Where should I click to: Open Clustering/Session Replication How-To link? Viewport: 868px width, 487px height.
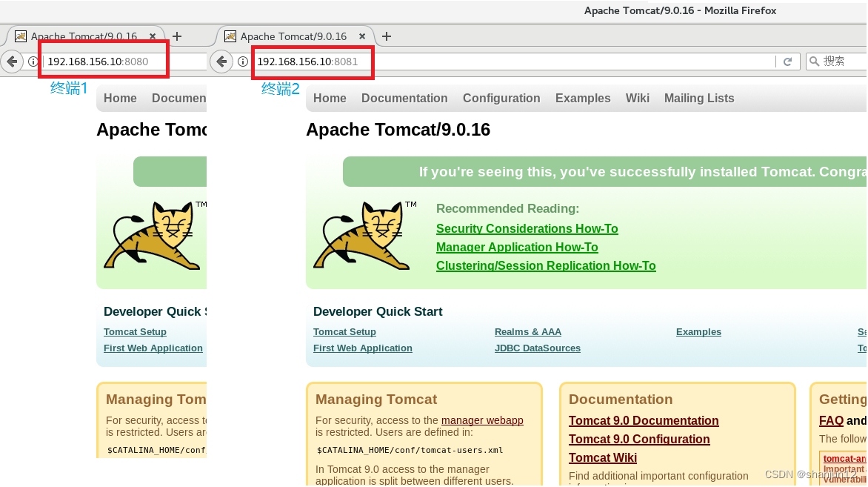point(546,266)
